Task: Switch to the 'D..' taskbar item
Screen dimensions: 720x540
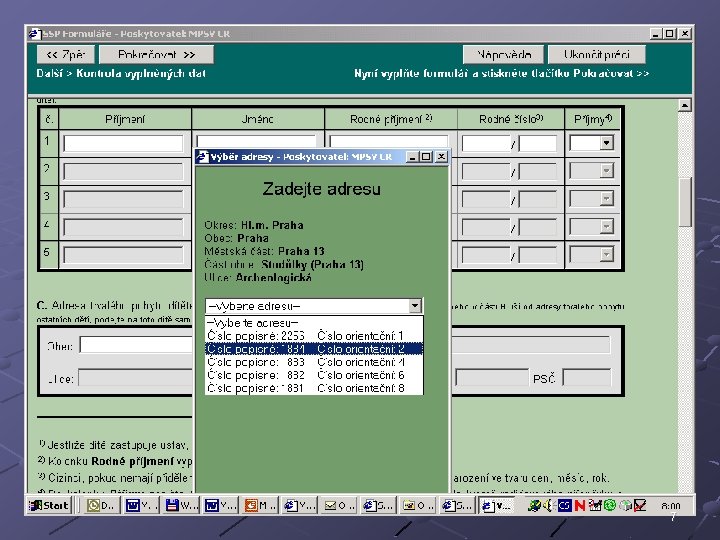Action: coord(101,506)
